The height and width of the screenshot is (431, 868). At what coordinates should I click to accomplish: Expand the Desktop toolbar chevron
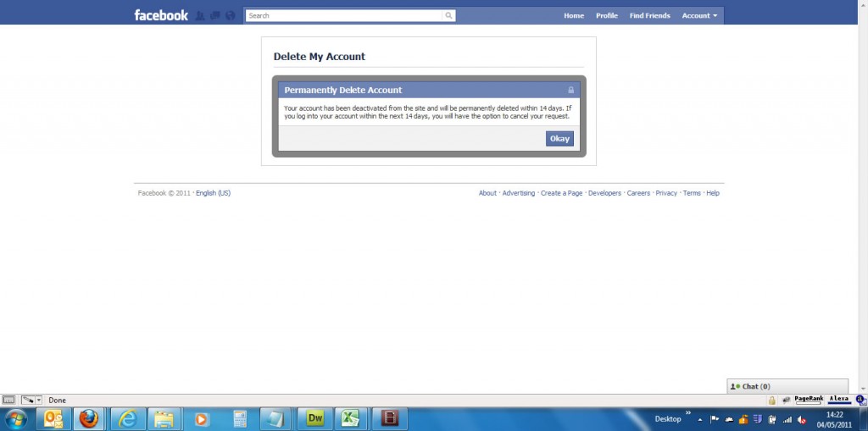pyautogui.click(x=688, y=412)
